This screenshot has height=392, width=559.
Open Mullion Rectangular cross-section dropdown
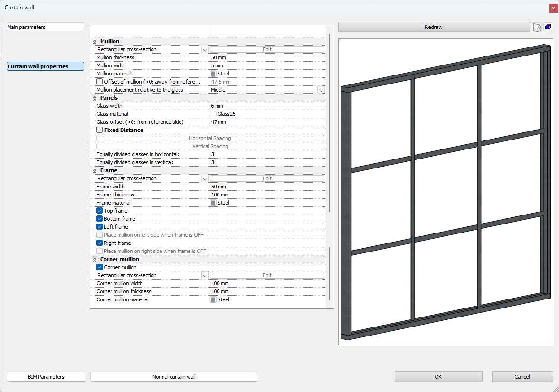coord(205,49)
